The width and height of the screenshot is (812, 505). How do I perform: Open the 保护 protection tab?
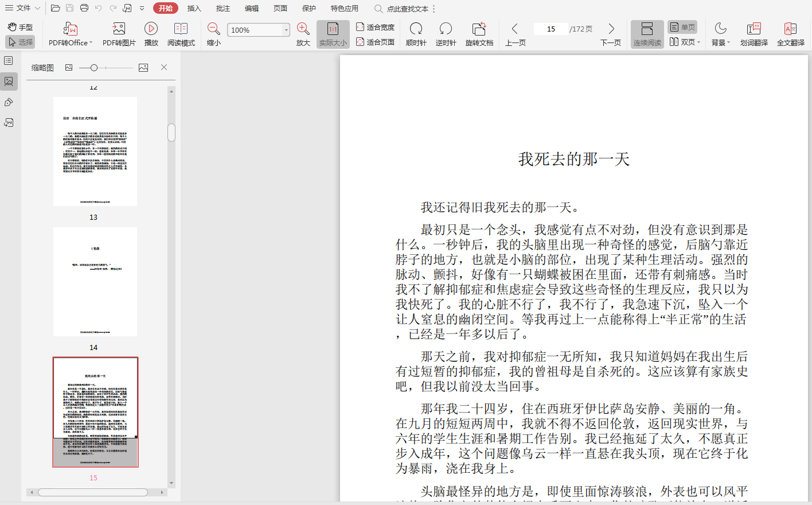[309, 9]
